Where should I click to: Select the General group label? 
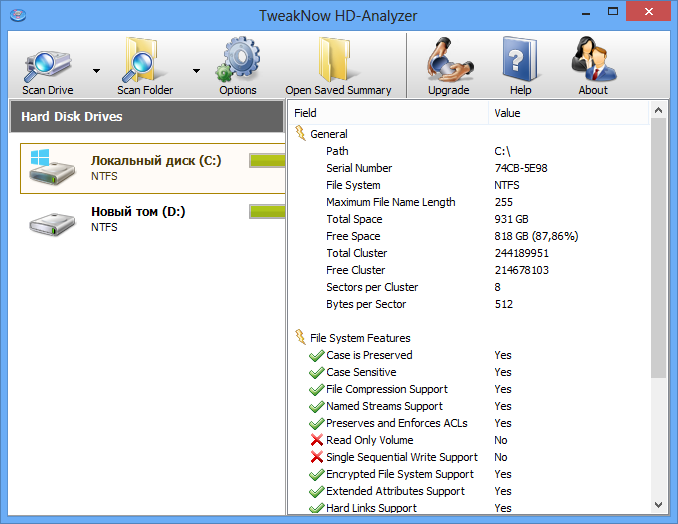(x=329, y=134)
